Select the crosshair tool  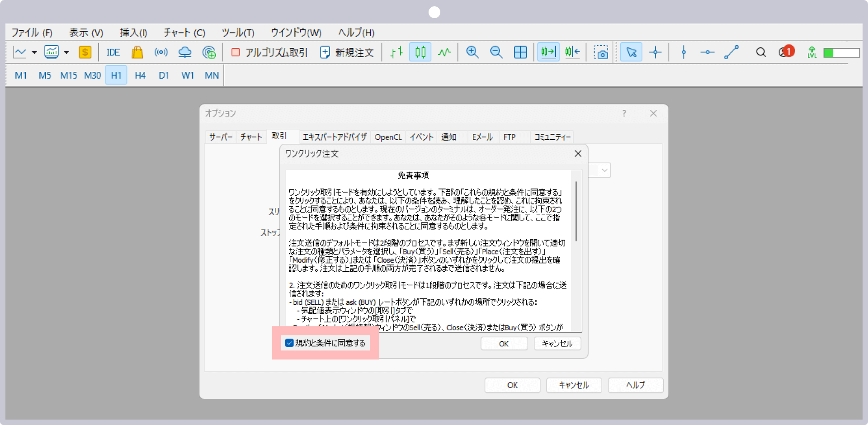pos(655,52)
